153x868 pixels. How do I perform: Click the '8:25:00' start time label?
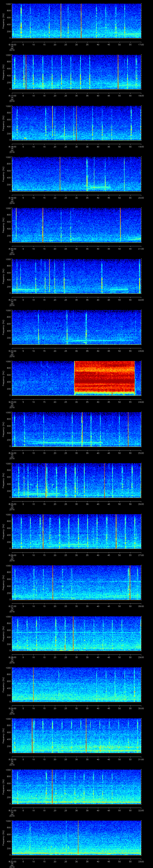click(12, 504)
